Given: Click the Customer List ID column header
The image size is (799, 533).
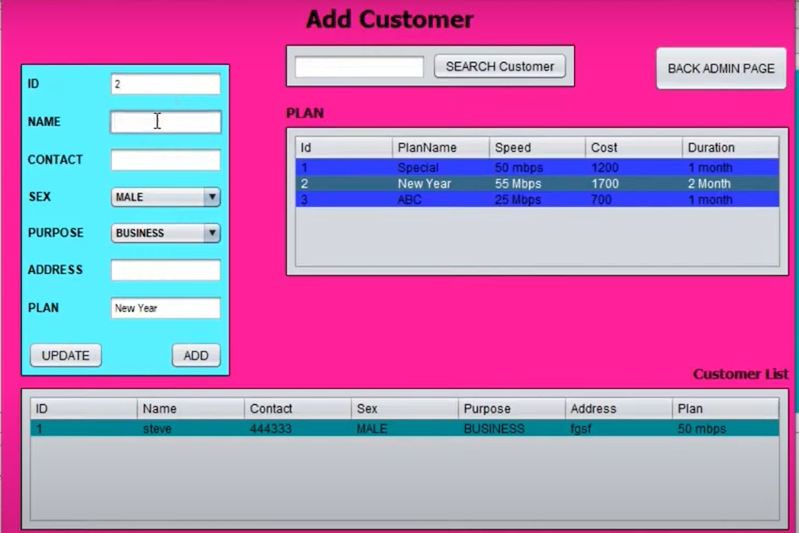Looking at the screenshot, I should click(84, 409).
